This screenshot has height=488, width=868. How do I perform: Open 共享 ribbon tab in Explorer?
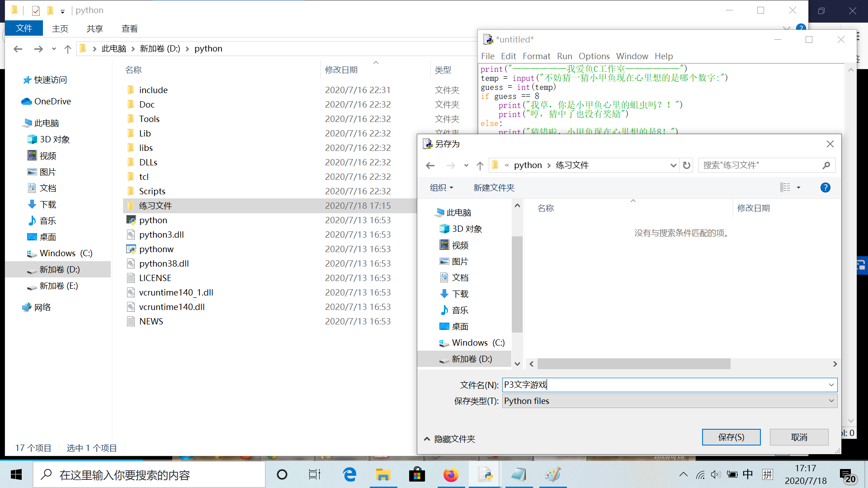click(x=94, y=28)
